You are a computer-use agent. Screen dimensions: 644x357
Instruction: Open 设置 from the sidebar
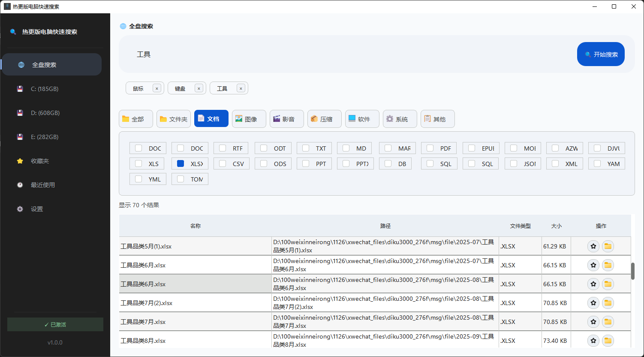(x=37, y=209)
